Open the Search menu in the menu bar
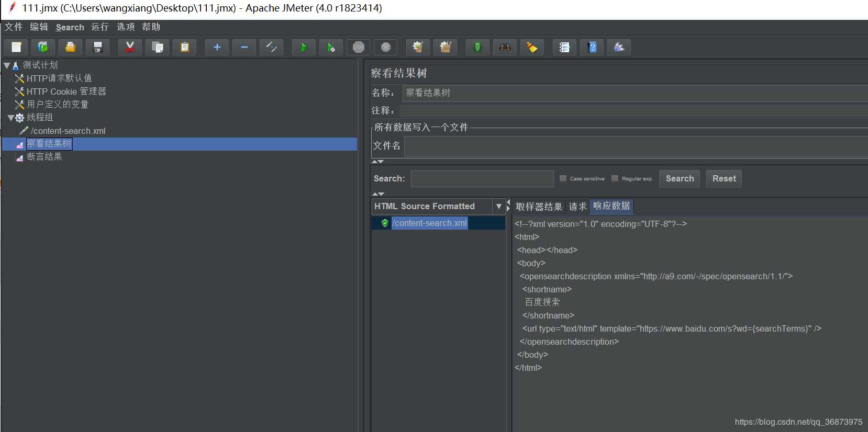The image size is (868, 432). click(x=70, y=27)
